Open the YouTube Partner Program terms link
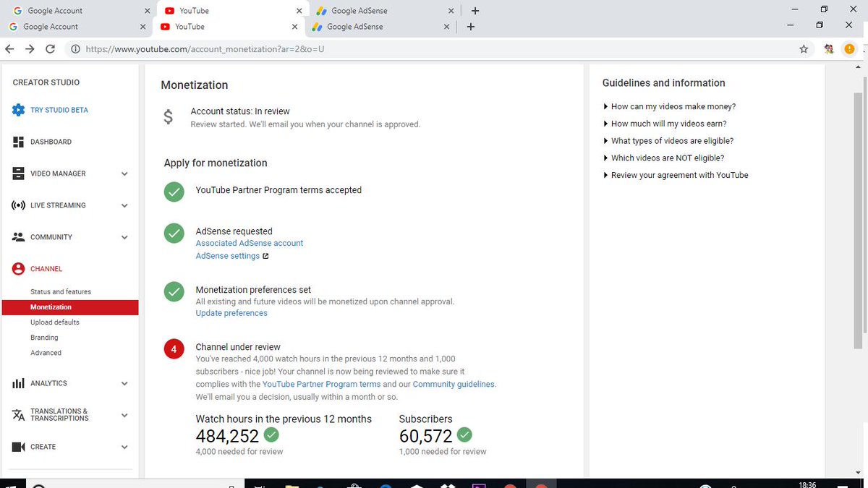This screenshot has height=488, width=868. (321, 384)
